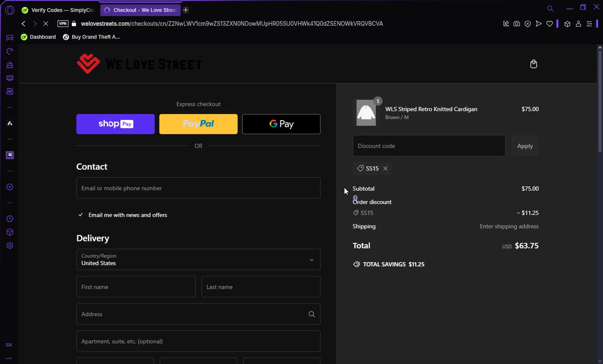Click the First name field

pyautogui.click(x=136, y=287)
